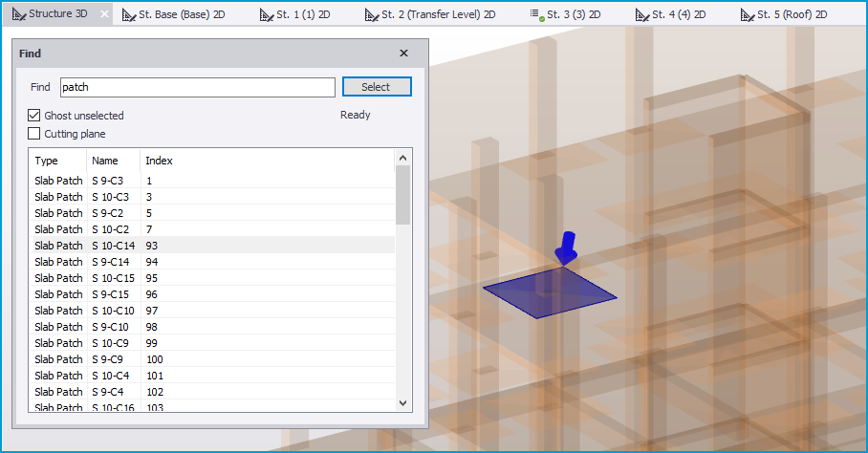Click the St. 5 (Roof) tab icon
The height and width of the screenshot is (453, 868).
(x=748, y=15)
